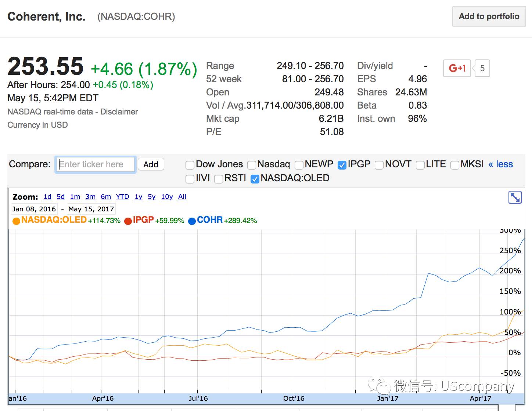This screenshot has height=411, width=532.
Task: Check the IIVI comparison checkbox
Action: click(190, 179)
